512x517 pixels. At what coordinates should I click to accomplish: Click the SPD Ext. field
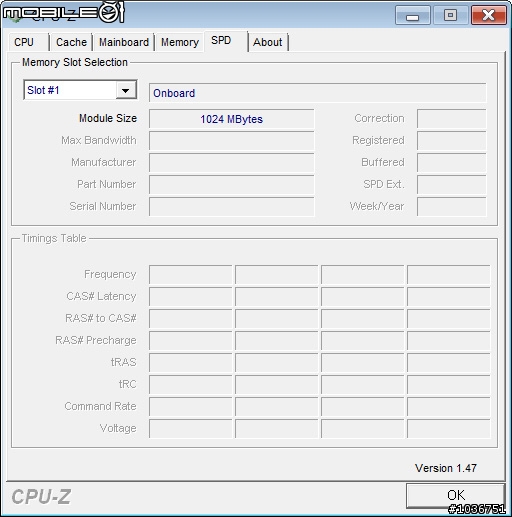[451, 185]
